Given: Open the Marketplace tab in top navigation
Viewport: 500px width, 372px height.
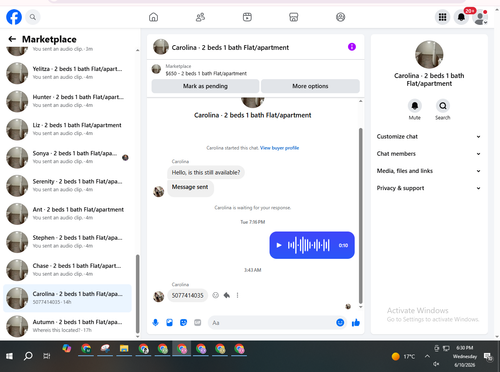Looking at the screenshot, I should pos(294,17).
